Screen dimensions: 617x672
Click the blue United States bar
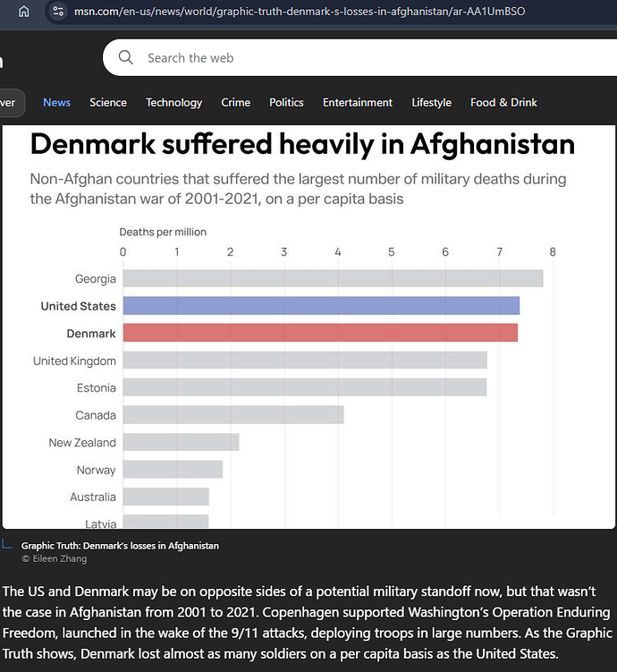click(x=321, y=306)
